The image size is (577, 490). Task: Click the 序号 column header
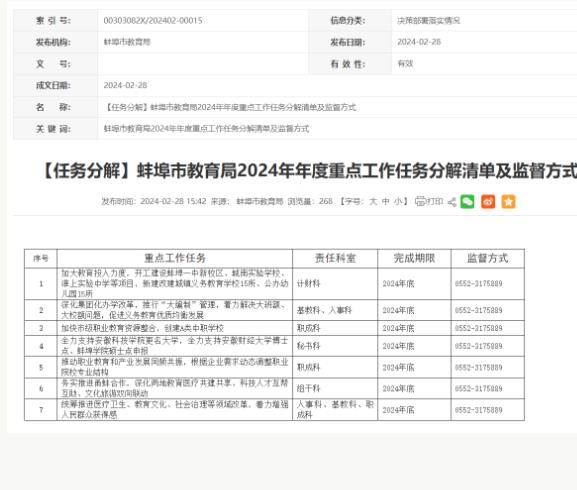click(x=41, y=258)
